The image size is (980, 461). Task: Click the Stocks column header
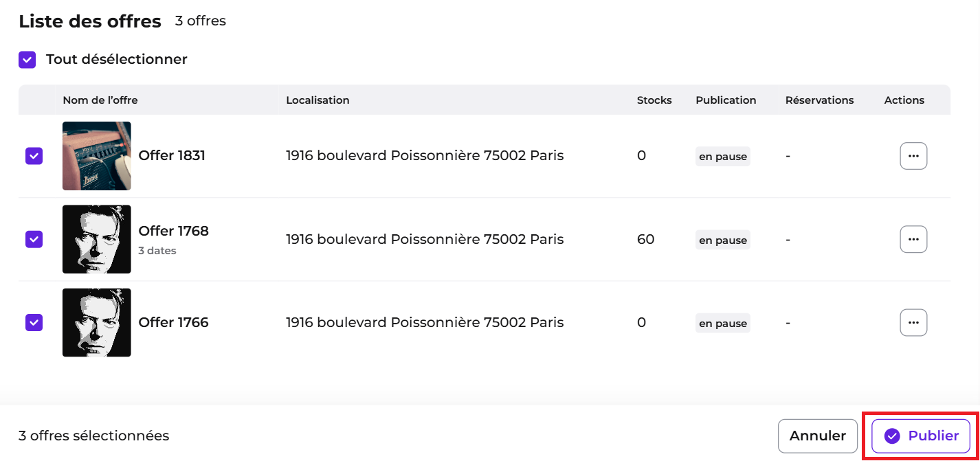tap(654, 100)
